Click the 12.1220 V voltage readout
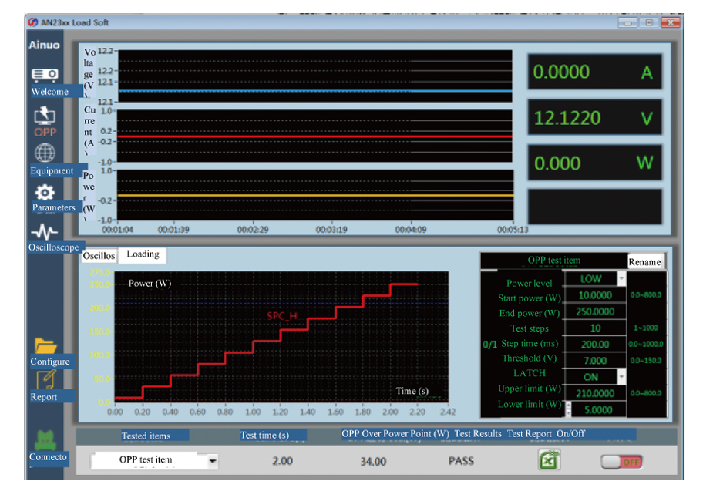The image size is (702, 494). coord(594,118)
